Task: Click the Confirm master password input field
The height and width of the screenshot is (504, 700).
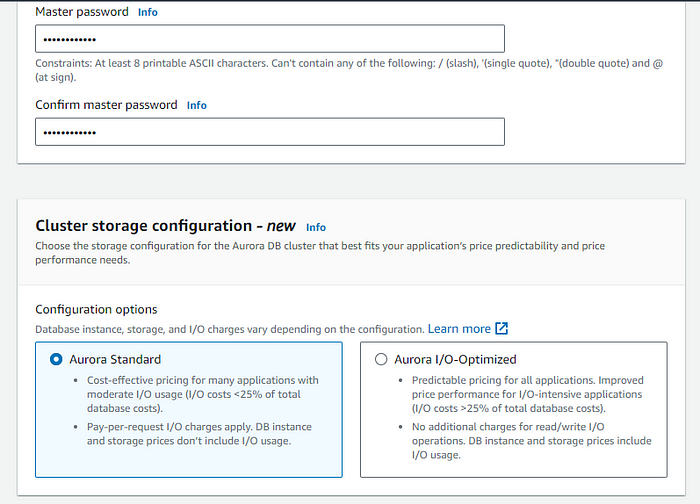Action: click(270, 132)
